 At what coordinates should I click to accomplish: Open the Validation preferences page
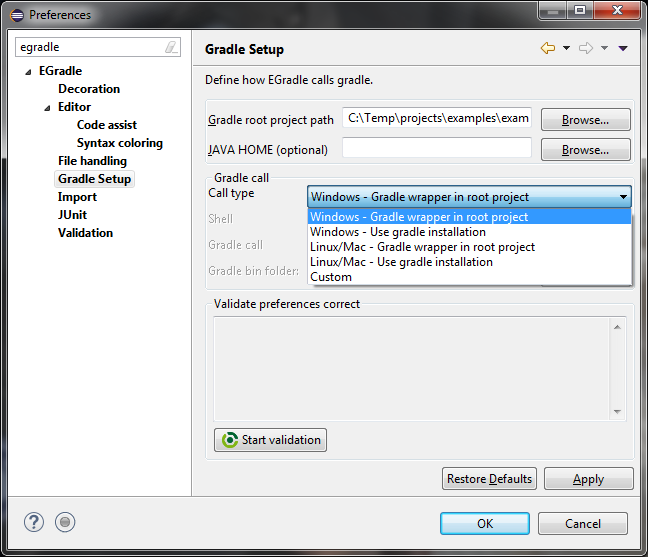click(86, 233)
